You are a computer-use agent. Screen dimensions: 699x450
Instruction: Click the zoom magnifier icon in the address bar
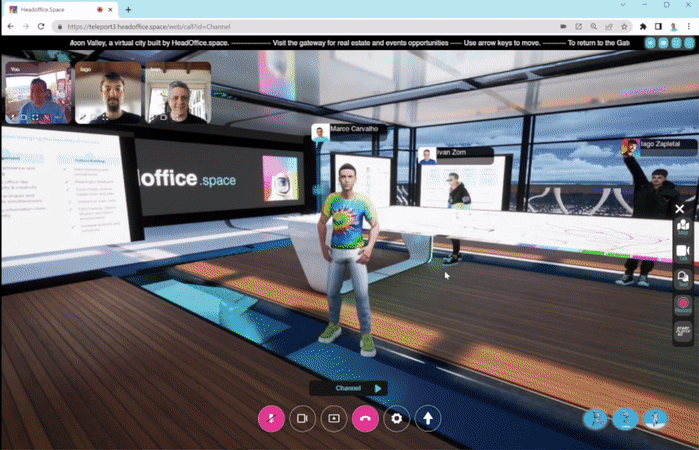tap(594, 27)
